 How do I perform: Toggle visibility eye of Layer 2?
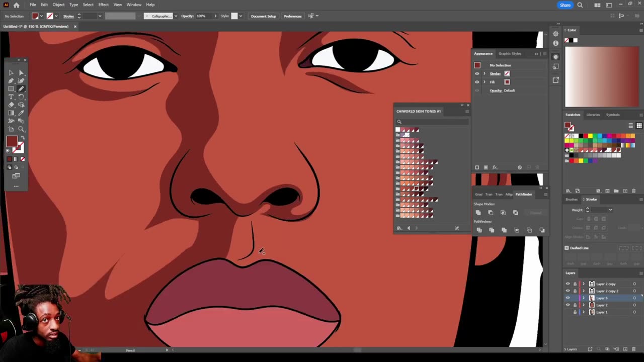568,305
